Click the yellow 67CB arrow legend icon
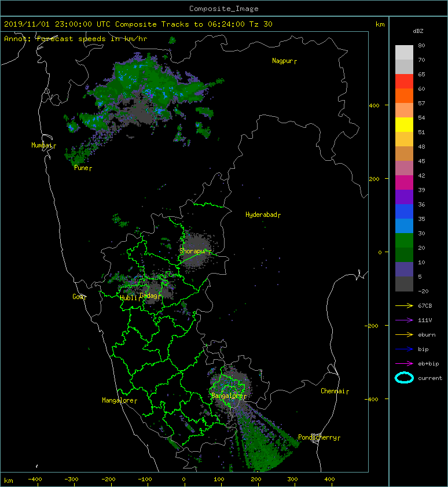Screen dimensions: 448x487 (404, 305)
